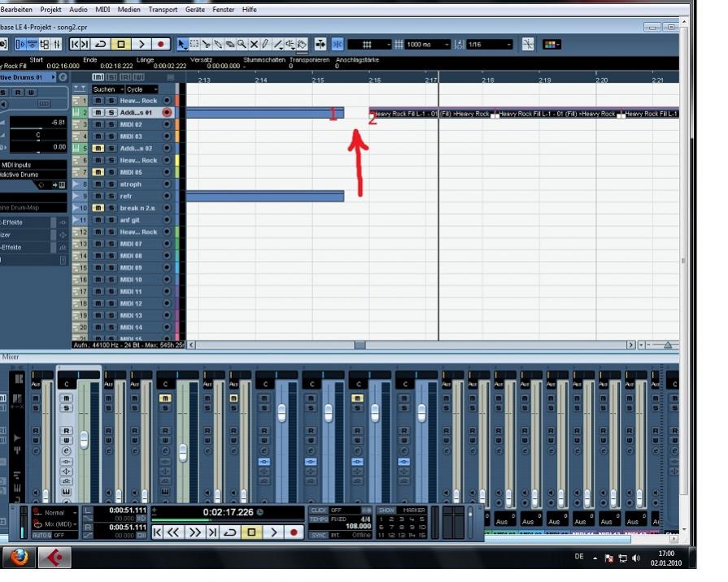This screenshot has width=728, height=582.
Task: Open the MIDI menu
Action: coord(102,9)
